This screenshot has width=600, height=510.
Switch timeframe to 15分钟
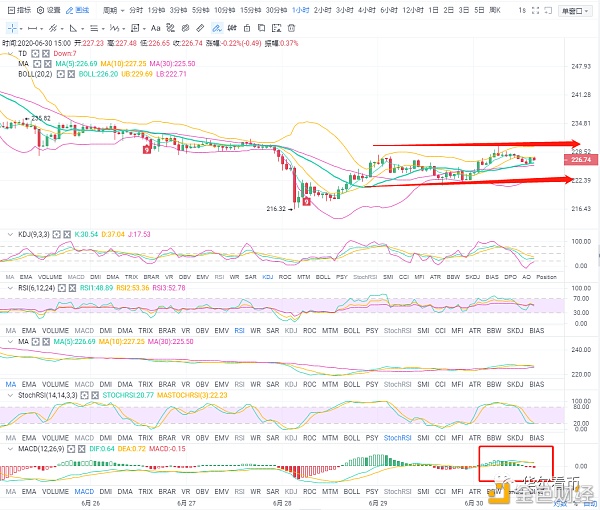[x=250, y=10]
